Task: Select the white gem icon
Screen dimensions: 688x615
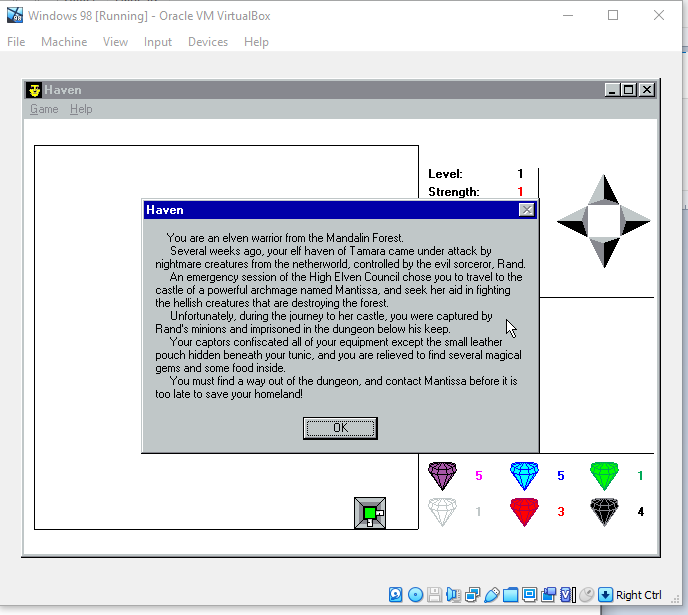Action: (x=442, y=512)
